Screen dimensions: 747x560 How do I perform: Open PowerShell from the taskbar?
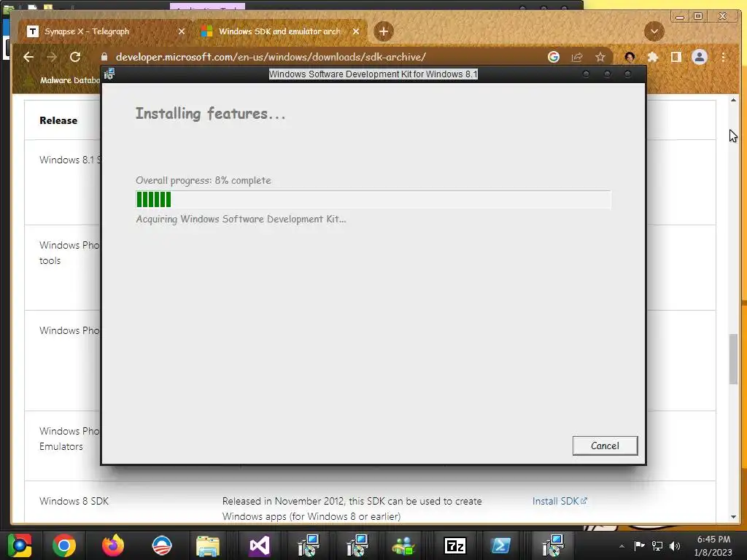(501, 545)
